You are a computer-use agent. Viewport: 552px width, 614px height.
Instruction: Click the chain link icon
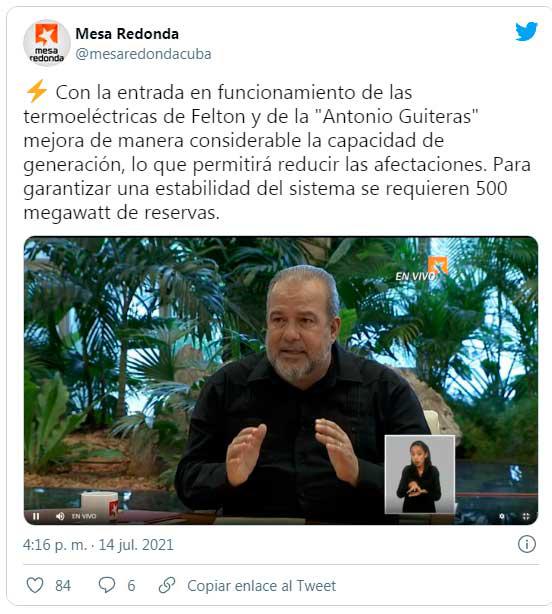(167, 585)
